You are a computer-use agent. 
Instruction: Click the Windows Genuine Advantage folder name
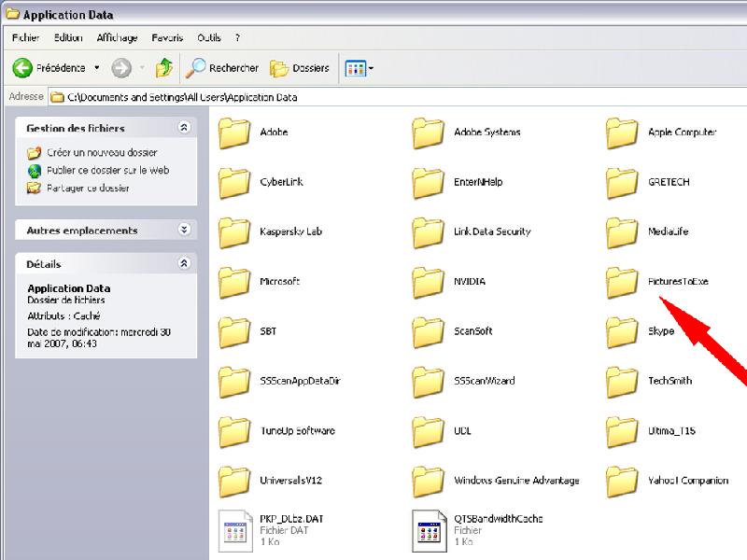[x=516, y=481]
